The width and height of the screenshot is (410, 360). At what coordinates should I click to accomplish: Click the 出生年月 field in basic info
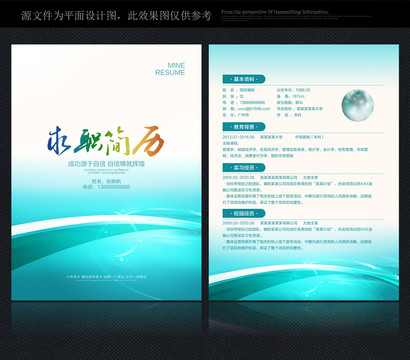[x=294, y=90]
